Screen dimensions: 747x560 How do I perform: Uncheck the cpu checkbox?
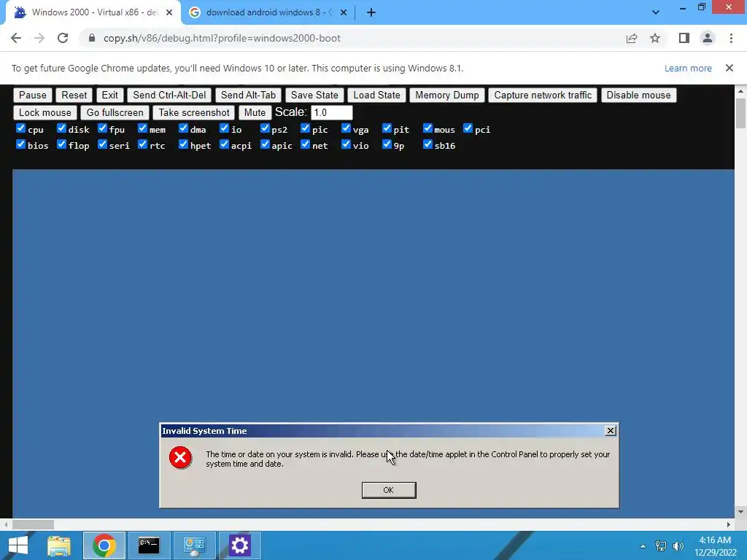[20, 128]
